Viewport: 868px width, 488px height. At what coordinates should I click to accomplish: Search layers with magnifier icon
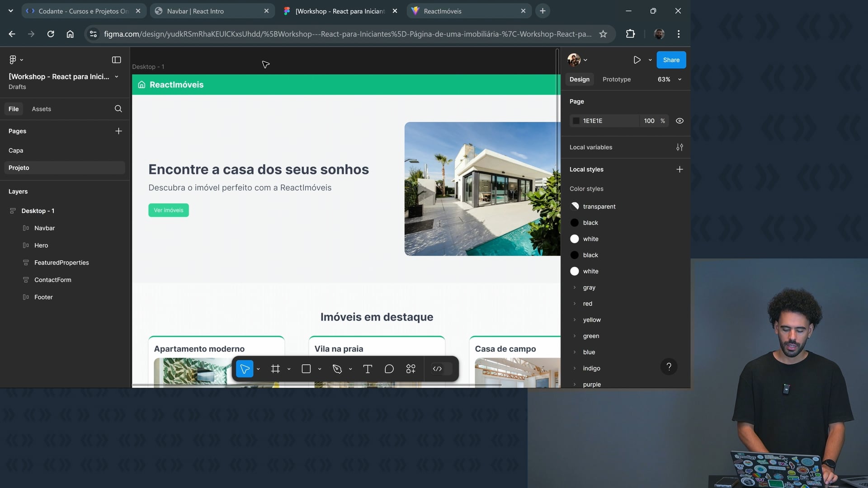tap(118, 109)
